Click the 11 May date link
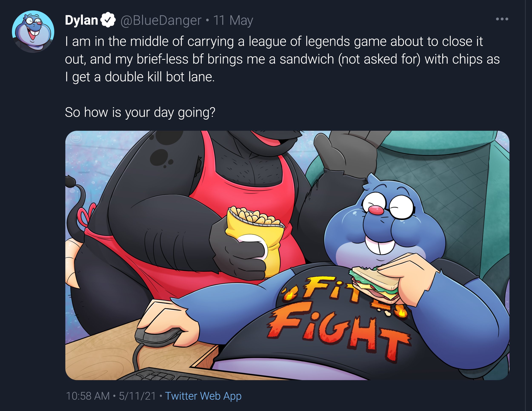This screenshot has width=532, height=411. coord(233,20)
